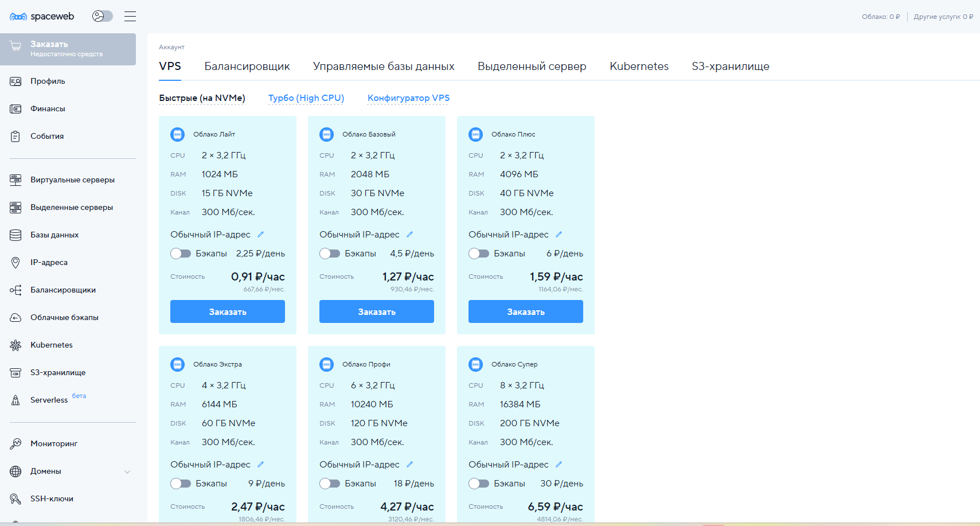Screen dimensions: 980x526
Task: Open Турбо (High CPU) link
Action: pos(306,98)
